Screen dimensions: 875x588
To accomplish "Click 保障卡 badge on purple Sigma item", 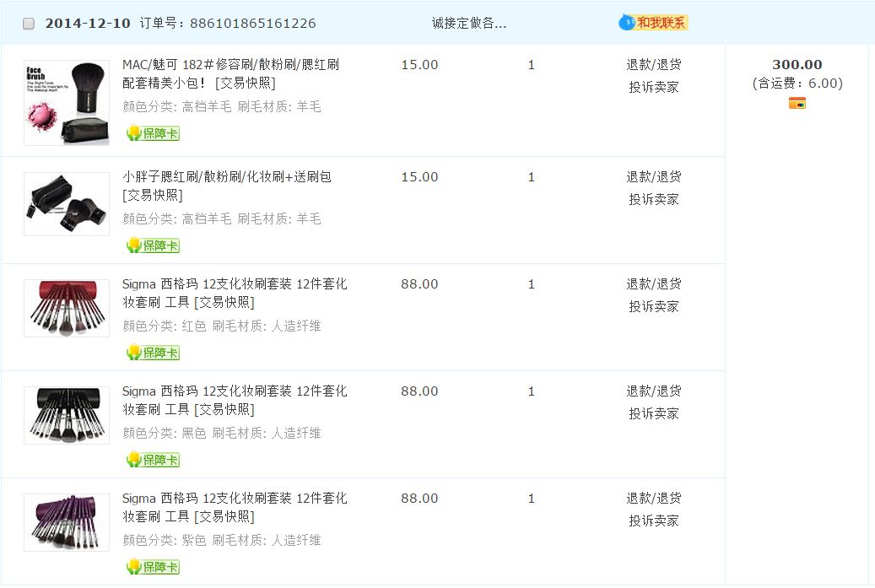I will tap(153, 567).
